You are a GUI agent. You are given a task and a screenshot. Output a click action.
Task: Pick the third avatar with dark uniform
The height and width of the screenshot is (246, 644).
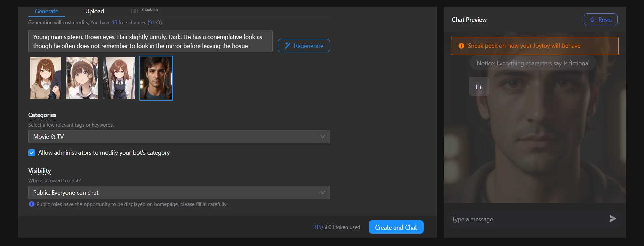click(119, 78)
